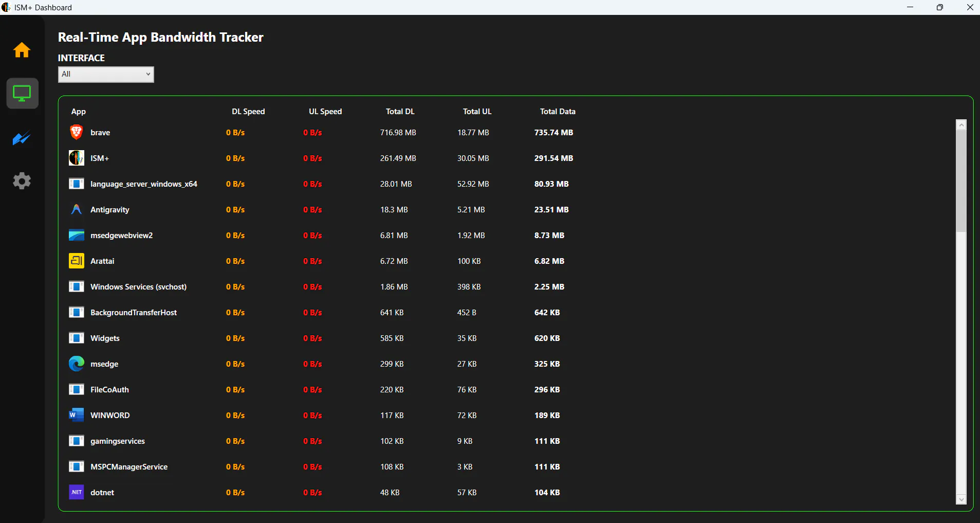Screen dimensions: 980x523
Task: Select the Arattai app name
Action: [102, 261]
